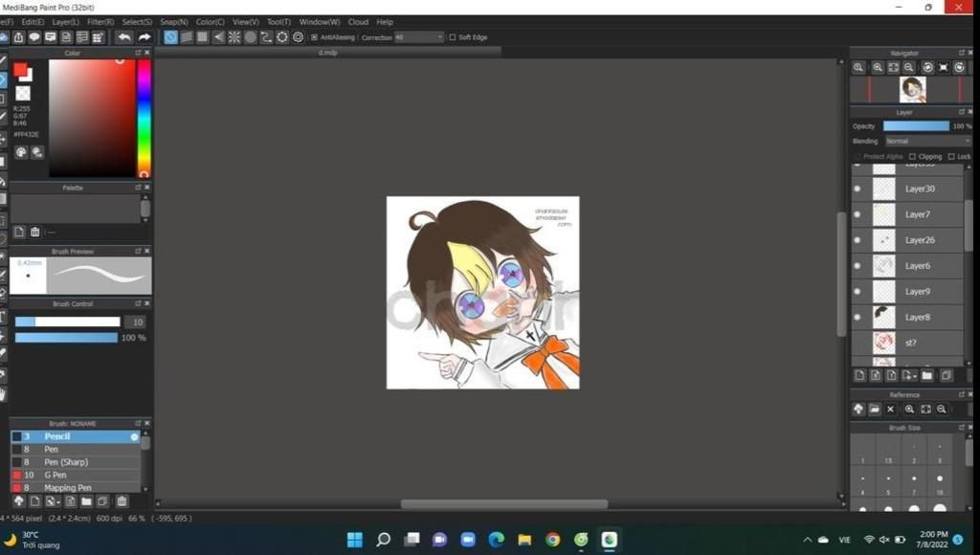
Task: Clear the reference image with X
Action: coord(891,410)
